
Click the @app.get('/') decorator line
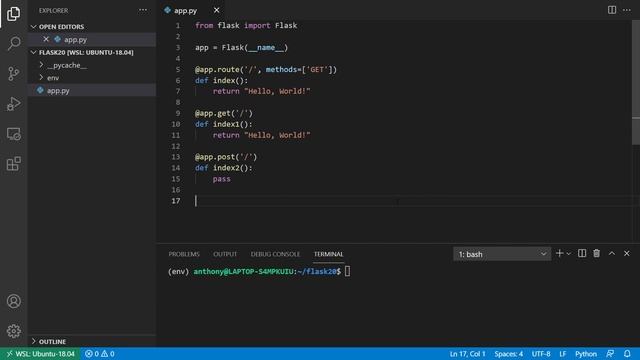[x=224, y=113]
